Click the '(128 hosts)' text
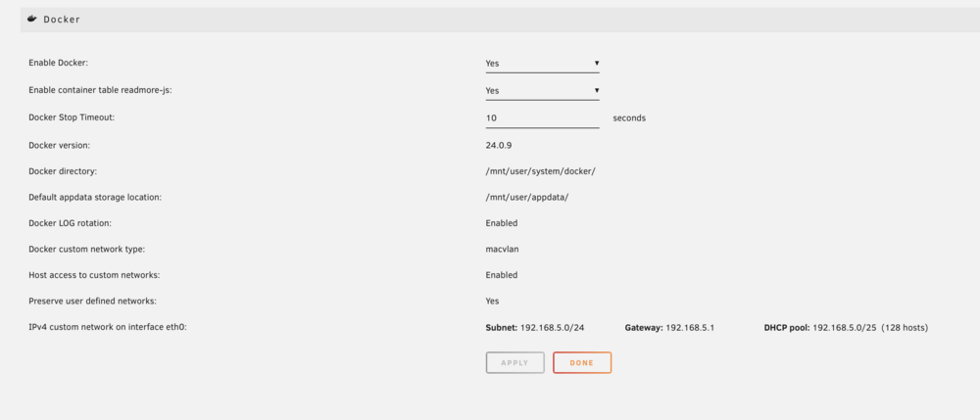Image resolution: width=980 pixels, height=420 pixels. (905, 328)
